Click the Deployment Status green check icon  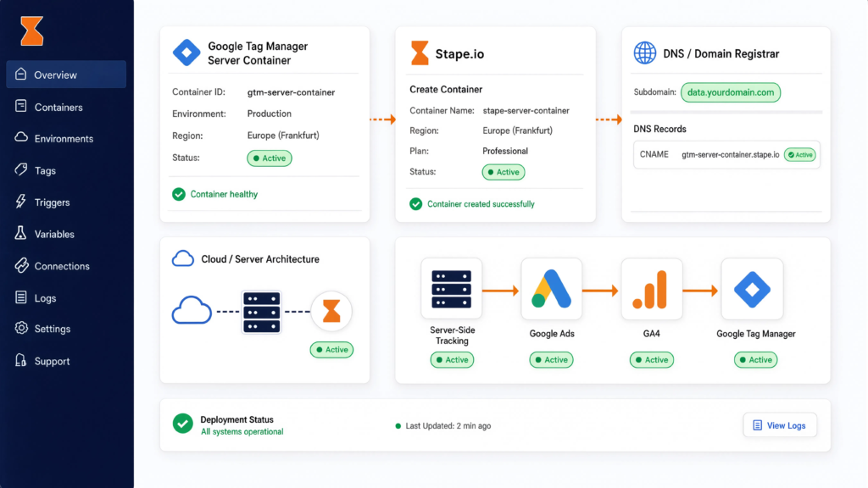183,424
